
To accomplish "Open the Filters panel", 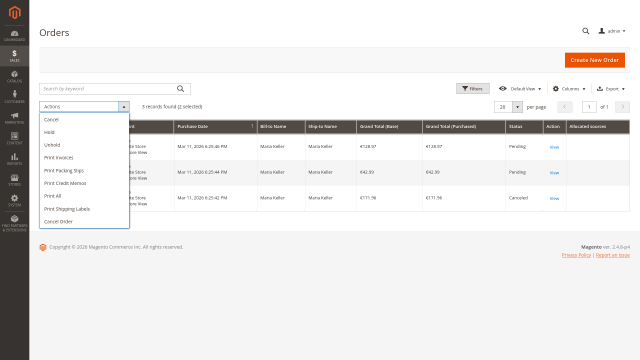I will point(473,89).
